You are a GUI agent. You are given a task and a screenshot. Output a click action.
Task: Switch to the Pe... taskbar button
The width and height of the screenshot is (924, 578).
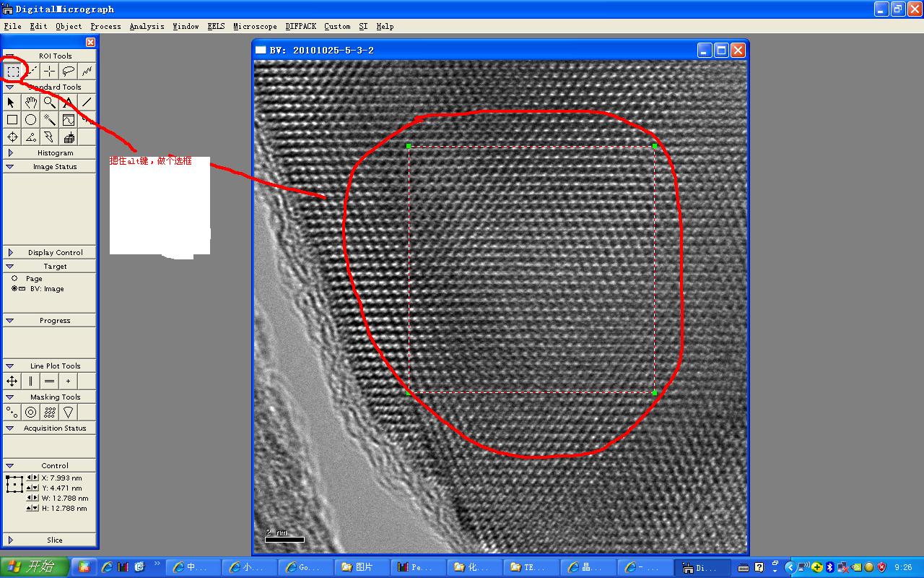pyautogui.click(x=419, y=567)
